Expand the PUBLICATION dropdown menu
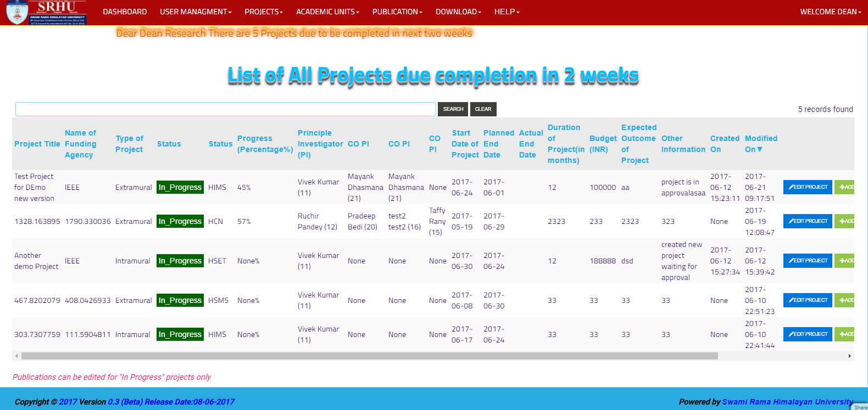Image resolution: width=868 pixels, height=410 pixels. click(397, 12)
